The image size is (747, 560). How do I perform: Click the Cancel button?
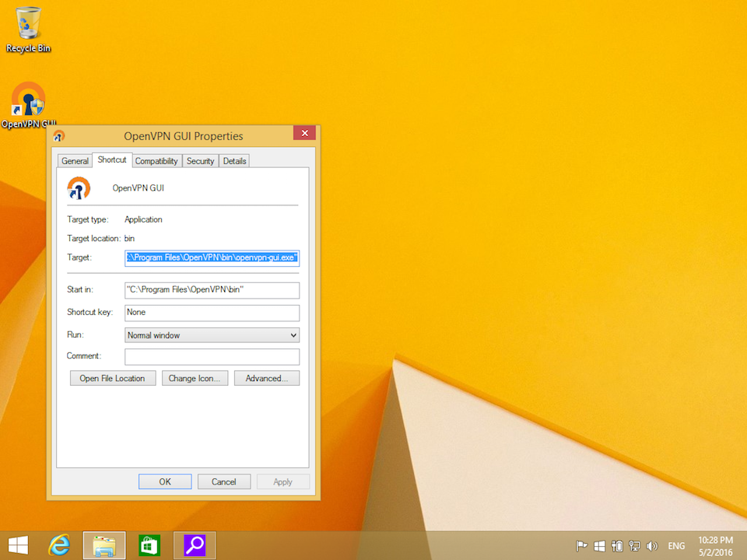(224, 481)
